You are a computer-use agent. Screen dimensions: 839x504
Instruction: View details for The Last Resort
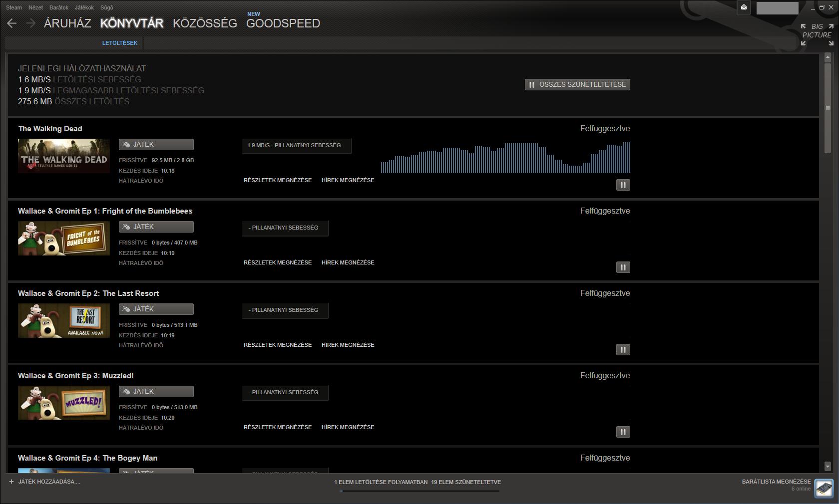[x=278, y=345]
